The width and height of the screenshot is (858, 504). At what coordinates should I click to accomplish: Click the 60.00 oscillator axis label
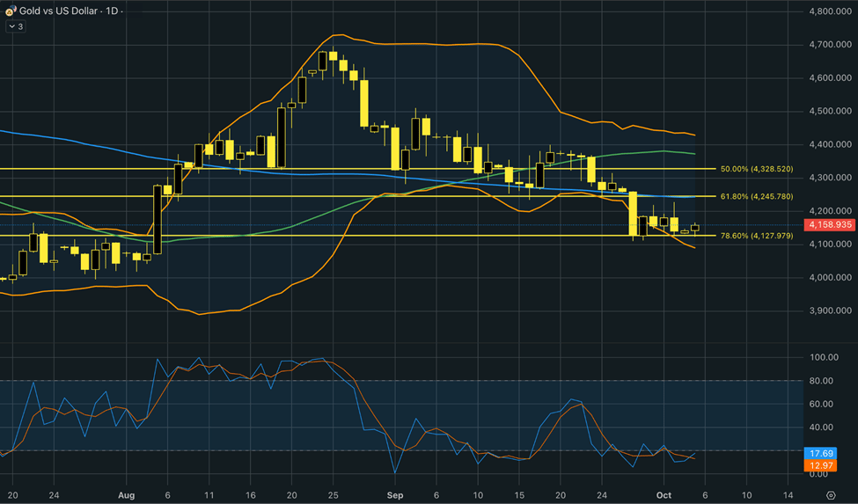(821, 404)
